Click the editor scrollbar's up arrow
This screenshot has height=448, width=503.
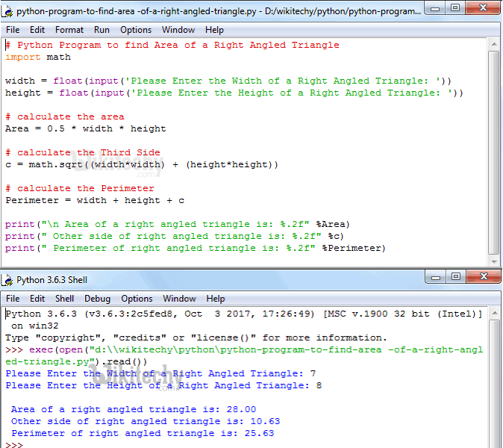(495, 44)
